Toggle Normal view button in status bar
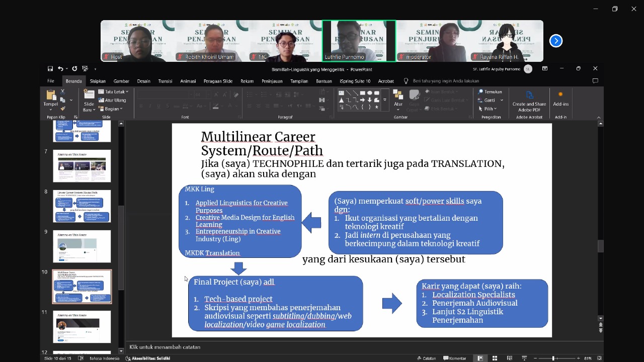 tap(480, 358)
